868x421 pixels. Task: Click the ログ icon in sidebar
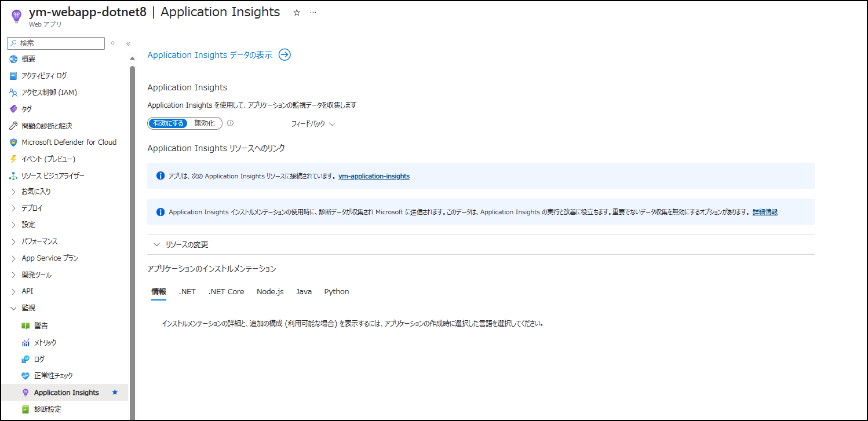coord(25,360)
